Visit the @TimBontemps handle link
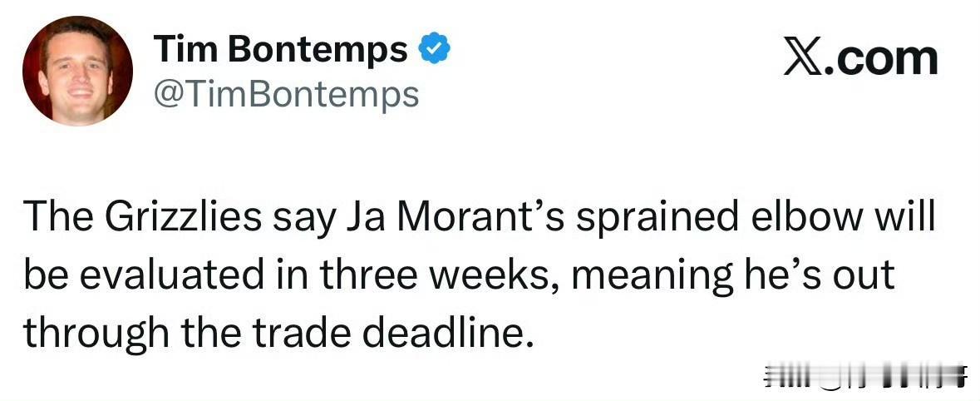 pos(286,96)
